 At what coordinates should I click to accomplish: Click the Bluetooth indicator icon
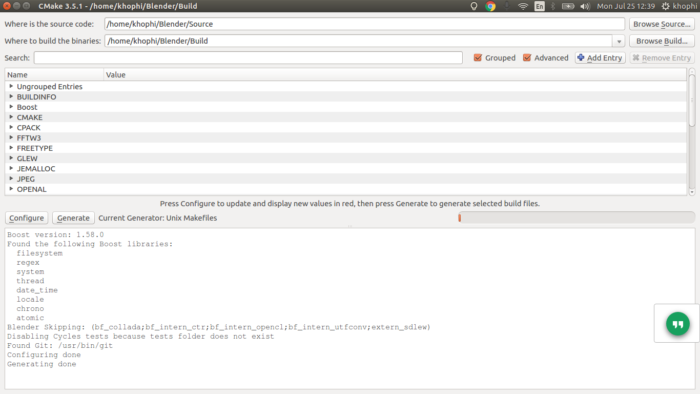coord(553,6)
